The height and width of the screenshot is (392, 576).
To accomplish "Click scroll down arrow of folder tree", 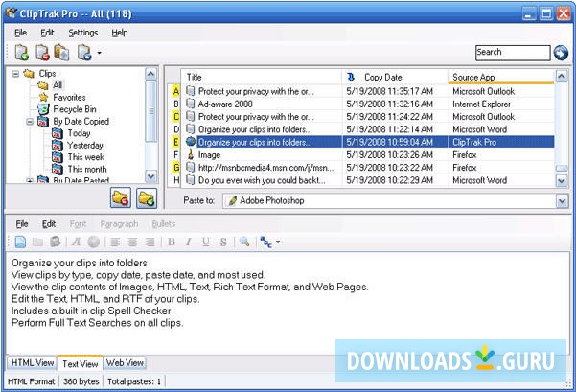I will 151,176.
